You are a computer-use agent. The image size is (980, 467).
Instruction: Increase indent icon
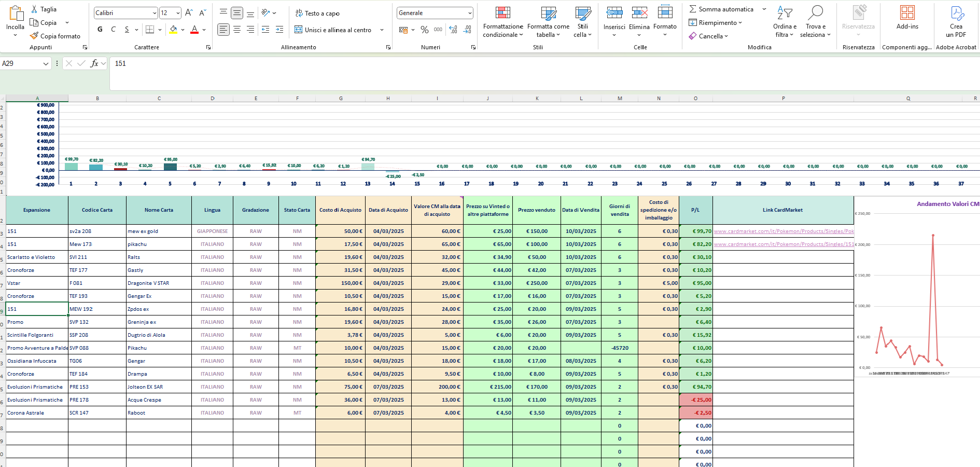[279, 30]
